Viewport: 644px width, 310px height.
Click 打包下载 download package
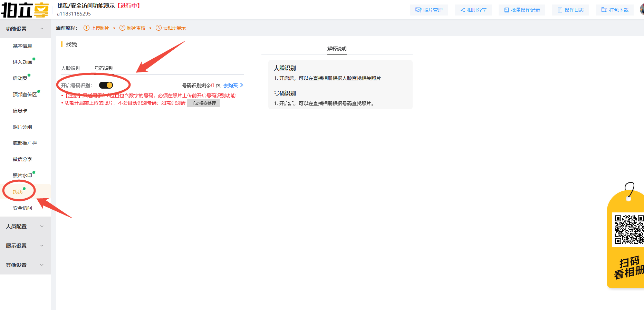click(615, 10)
